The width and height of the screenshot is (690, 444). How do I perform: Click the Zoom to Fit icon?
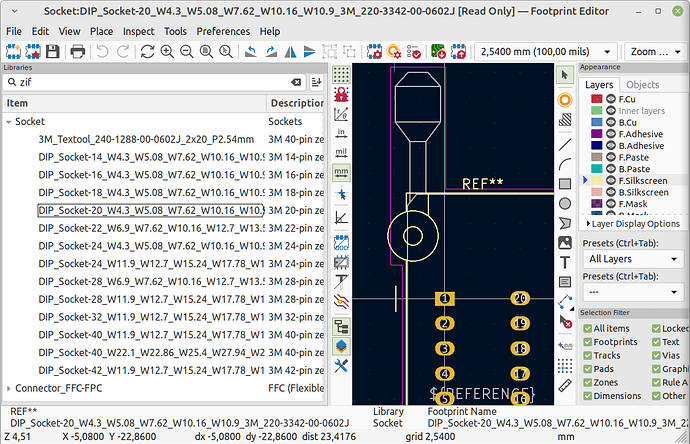(x=206, y=51)
